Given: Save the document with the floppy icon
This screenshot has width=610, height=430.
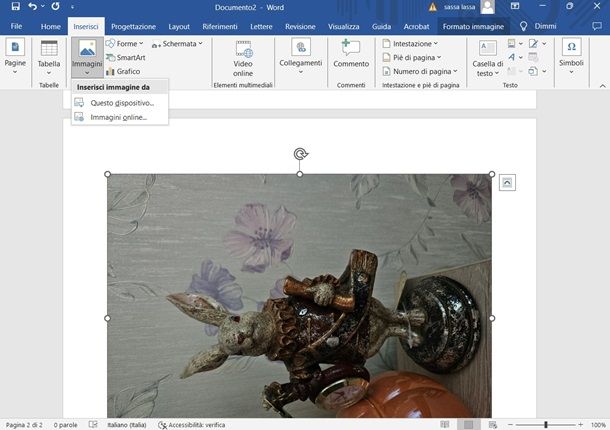Looking at the screenshot, I should pyautogui.click(x=16, y=7).
